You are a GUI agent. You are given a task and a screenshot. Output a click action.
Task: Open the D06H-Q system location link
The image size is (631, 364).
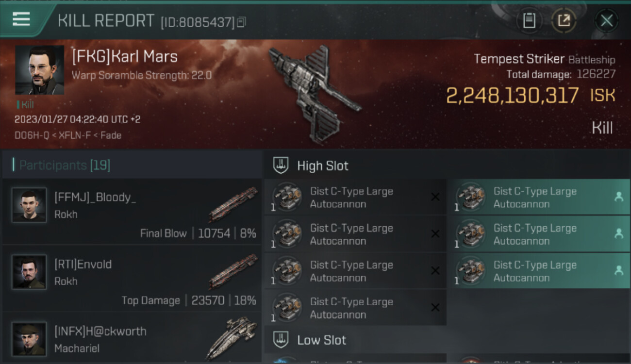[32, 135]
